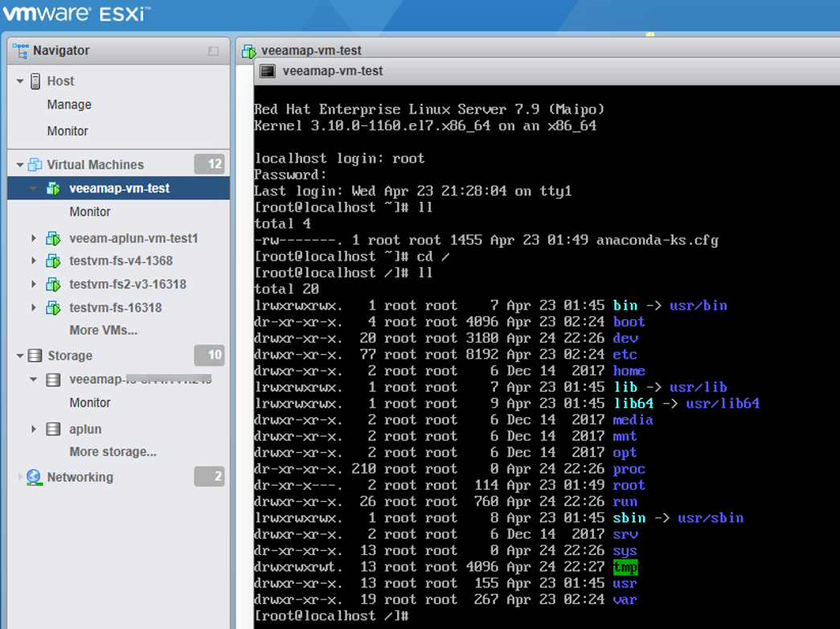
Task: Select testvm-fs2-v3-16318 virtual machine
Action: [128, 284]
